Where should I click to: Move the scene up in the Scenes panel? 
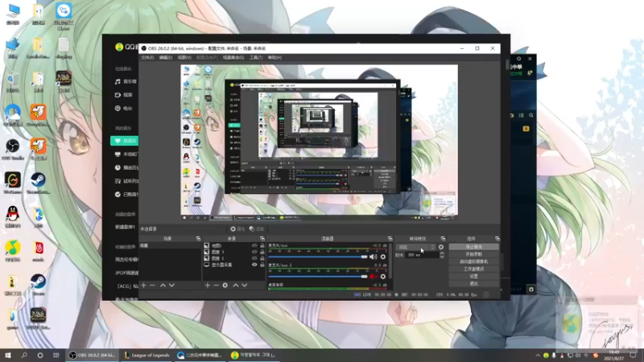[x=163, y=285]
